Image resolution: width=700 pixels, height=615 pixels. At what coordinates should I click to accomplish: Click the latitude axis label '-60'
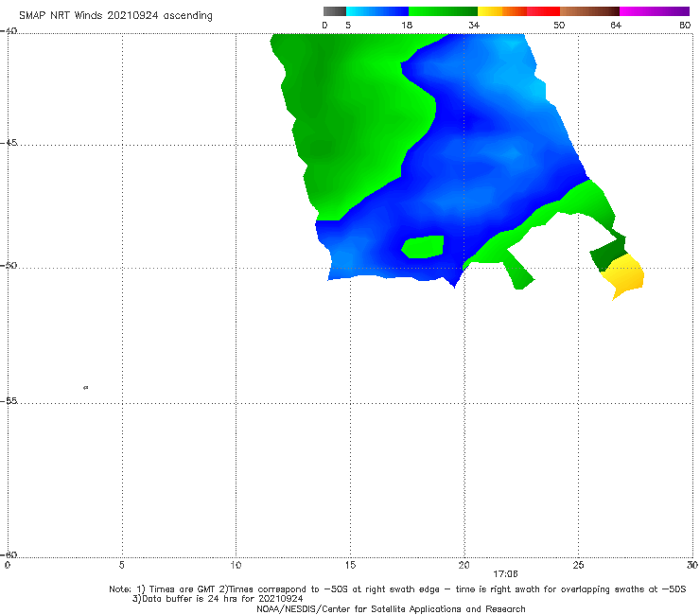9,554
